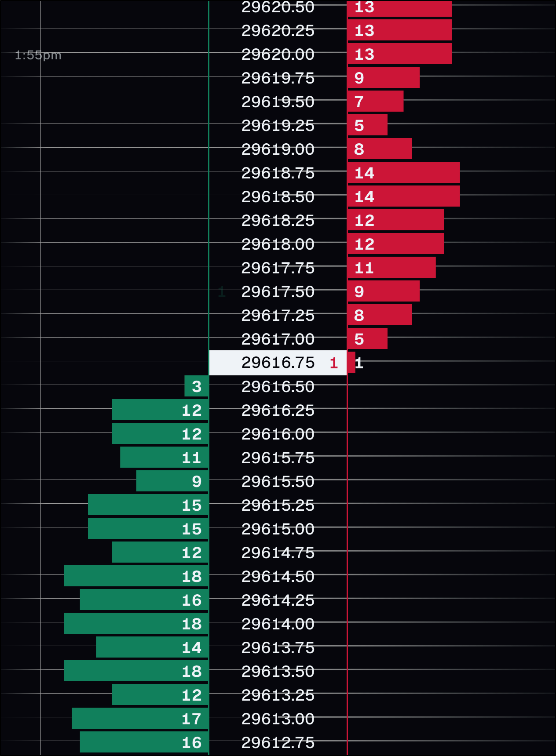This screenshot has height=756, width=556.
Task: Select the ask bar of 13 at 29620.00
Action: [x=400, y=54]
